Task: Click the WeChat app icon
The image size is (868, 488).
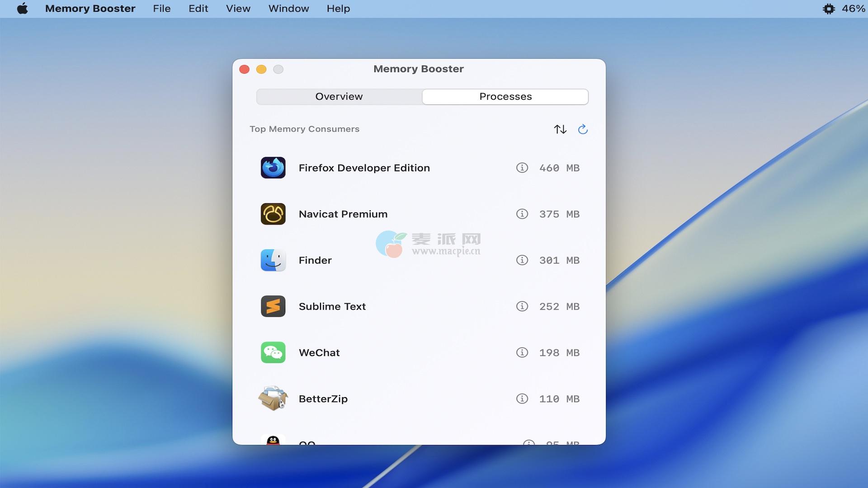Action: point(273,352)
